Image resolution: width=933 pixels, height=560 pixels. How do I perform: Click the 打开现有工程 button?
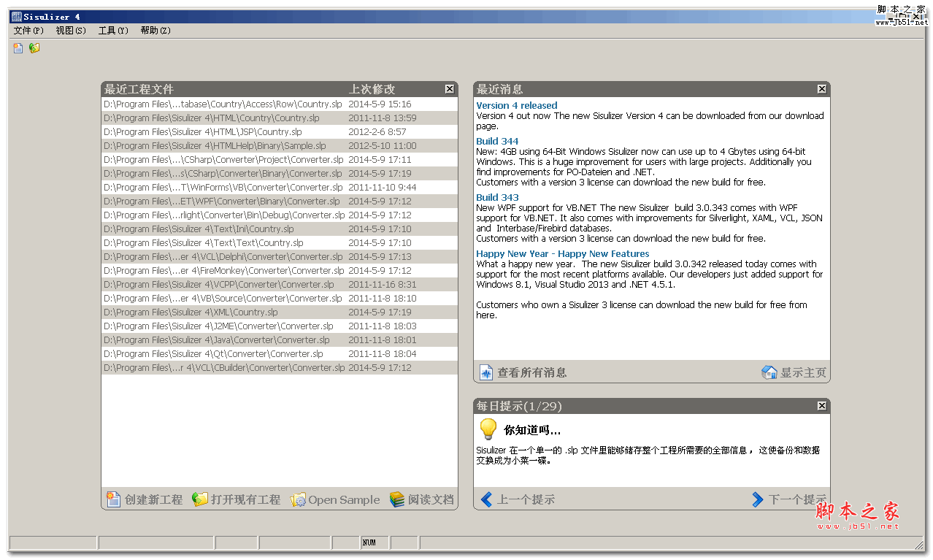point(237,499)
